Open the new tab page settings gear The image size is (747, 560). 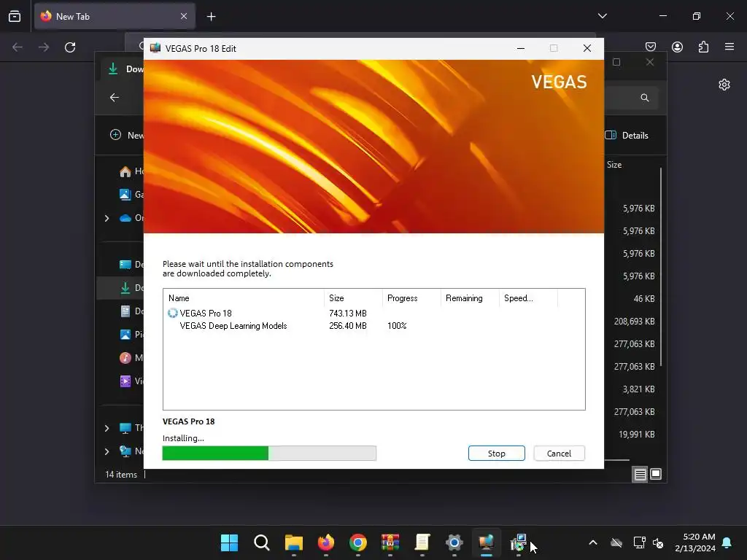coord(724,85)
